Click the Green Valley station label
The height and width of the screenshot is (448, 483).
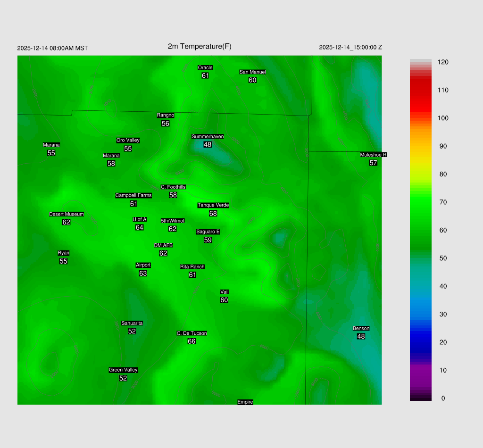pos(123,370)
